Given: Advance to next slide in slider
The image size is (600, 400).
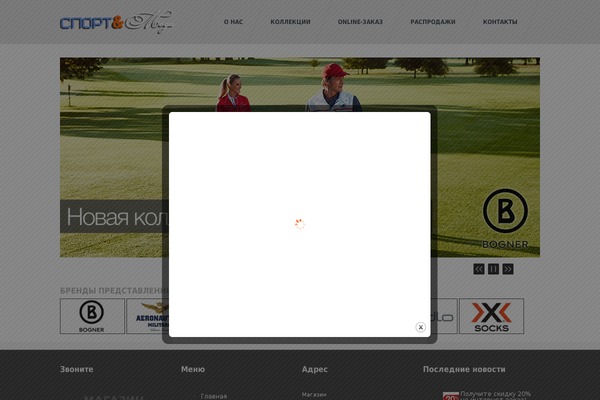Looking at the screenshot, I should [508, 269].
